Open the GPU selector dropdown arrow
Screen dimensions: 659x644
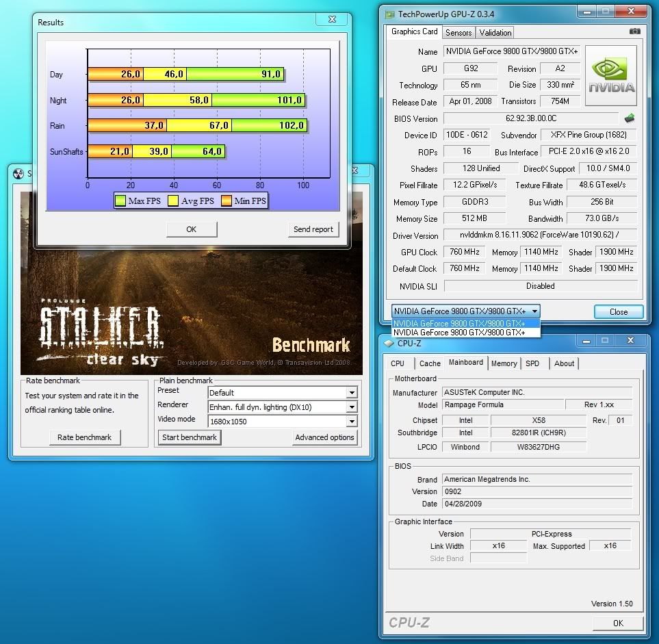point(534,311)
